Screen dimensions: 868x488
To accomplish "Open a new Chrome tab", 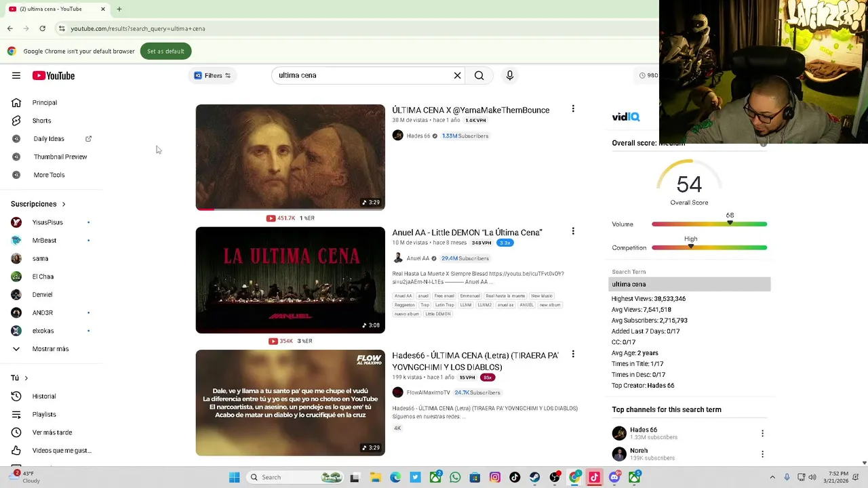I will [119, 9].
